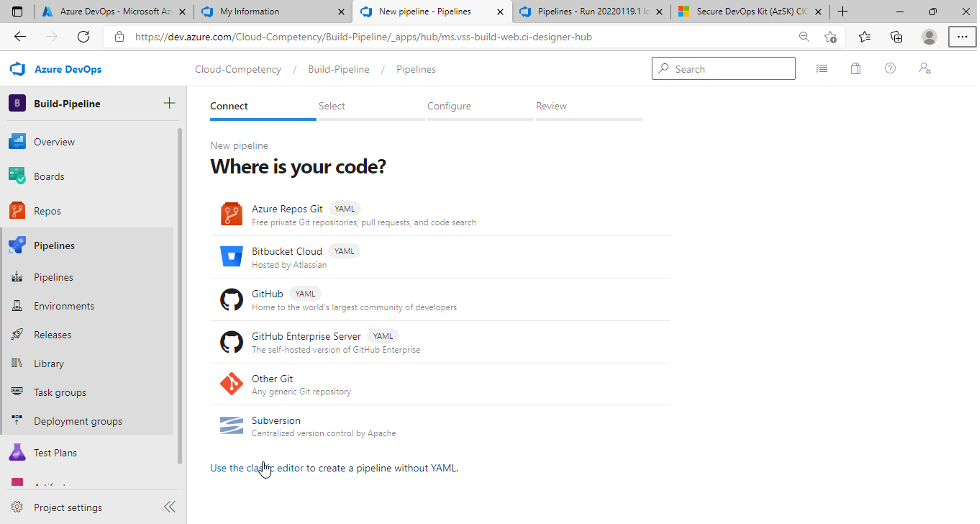Open Environments in the sidebar

pos(64,306)
